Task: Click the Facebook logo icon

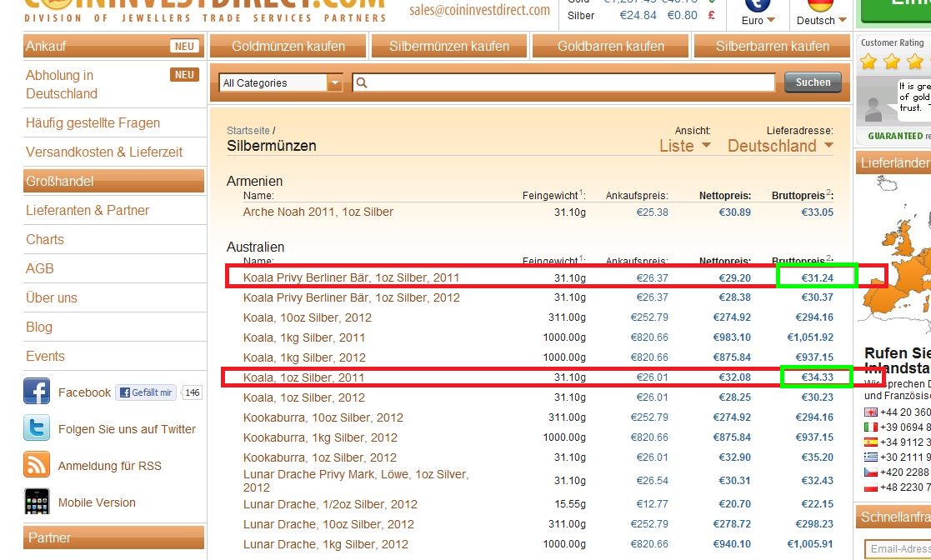Action: pyautogui.click(x=37, y=392)
